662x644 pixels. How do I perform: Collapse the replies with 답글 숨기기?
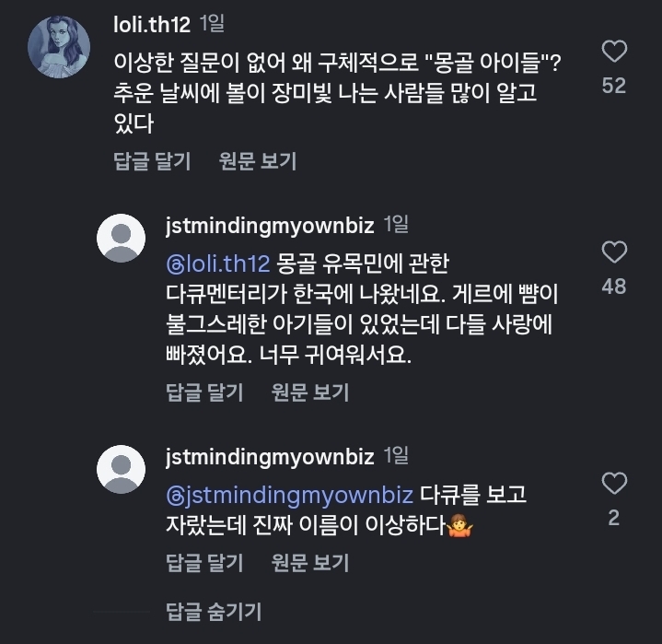coord(214,611)
